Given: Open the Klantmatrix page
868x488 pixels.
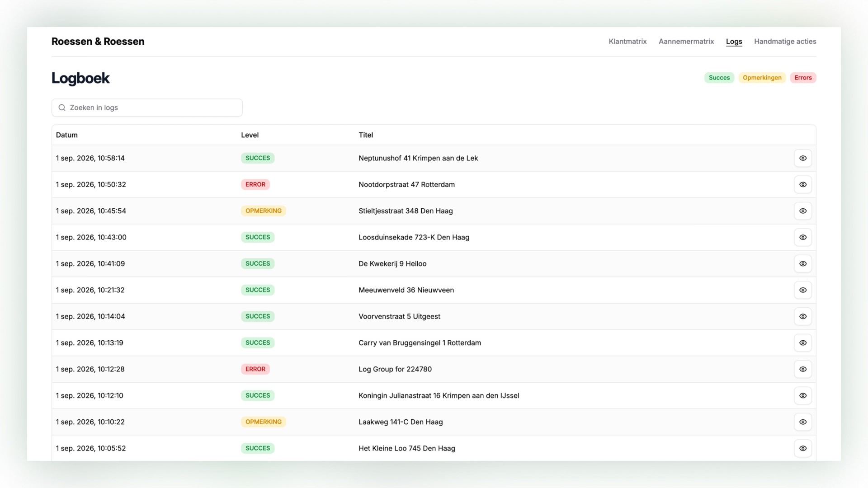Looking at the screenshot, I should (x=627, y=42).
